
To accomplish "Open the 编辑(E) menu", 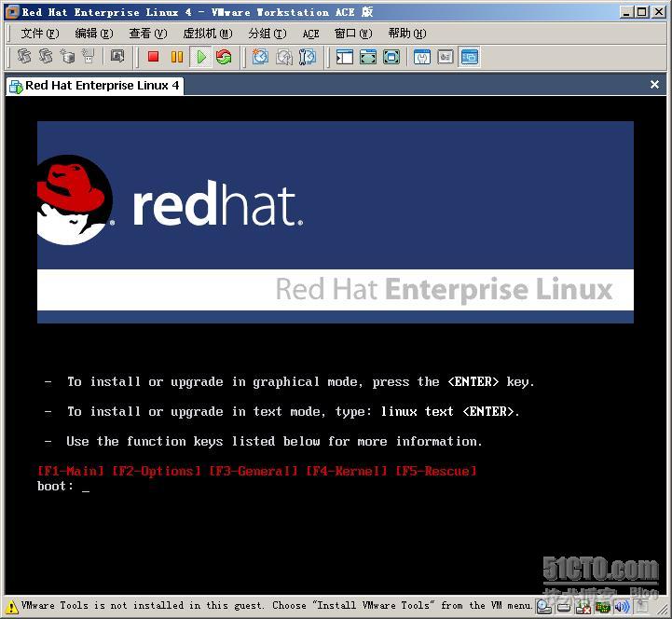I will 94,34.
